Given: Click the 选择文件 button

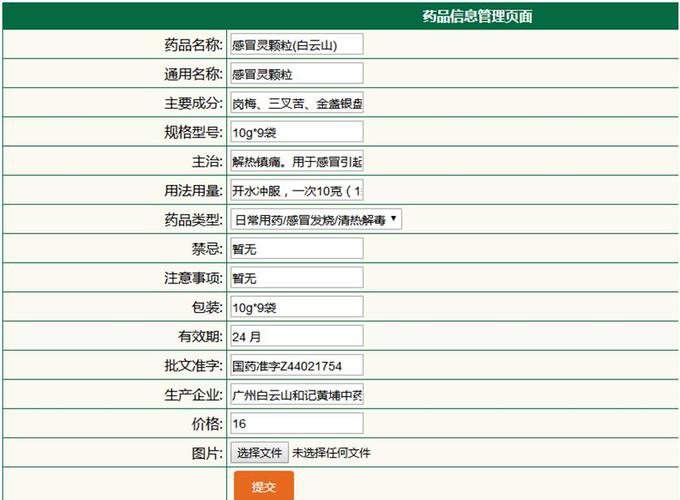Looking at the screenshot, I should 259,453.
